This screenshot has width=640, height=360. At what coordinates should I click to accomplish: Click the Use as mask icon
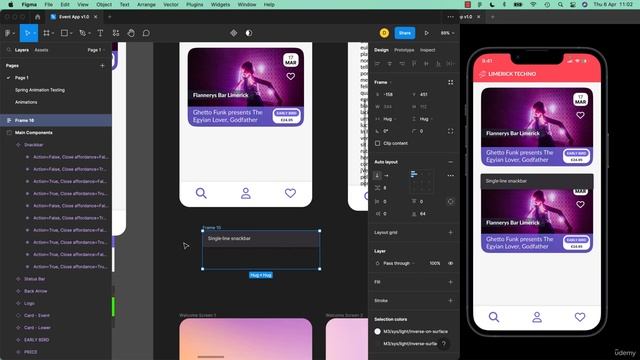tap(249, 33)
